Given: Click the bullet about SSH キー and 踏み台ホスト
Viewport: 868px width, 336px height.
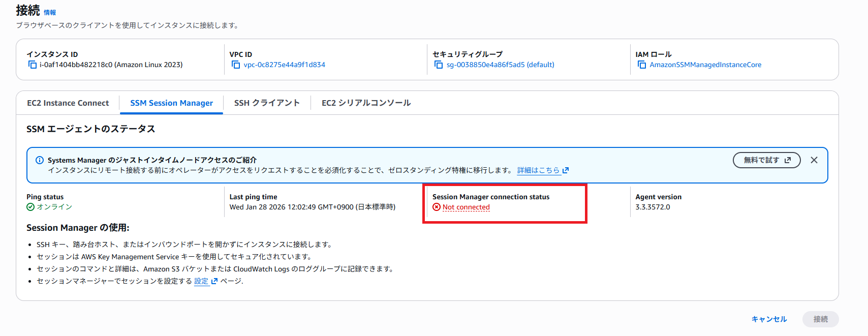Looking at the screenshot, I should pos(185,245).
